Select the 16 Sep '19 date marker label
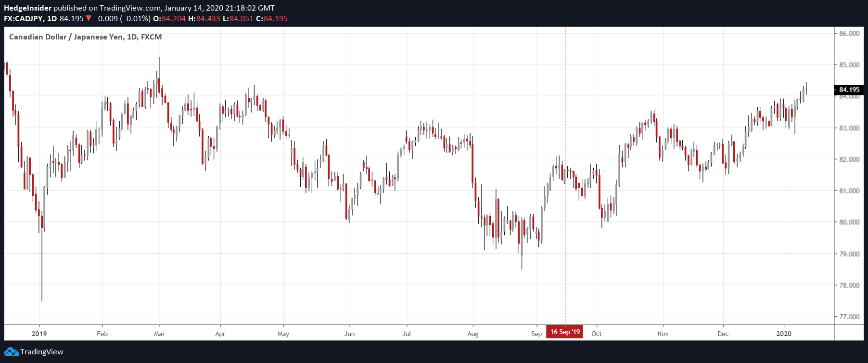 [564, 332]
